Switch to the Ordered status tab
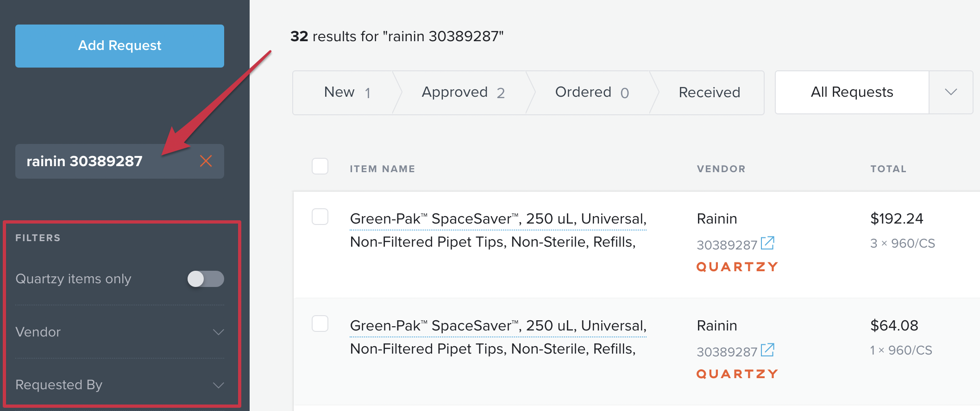 pyautogui.click(x=592, y=93)
